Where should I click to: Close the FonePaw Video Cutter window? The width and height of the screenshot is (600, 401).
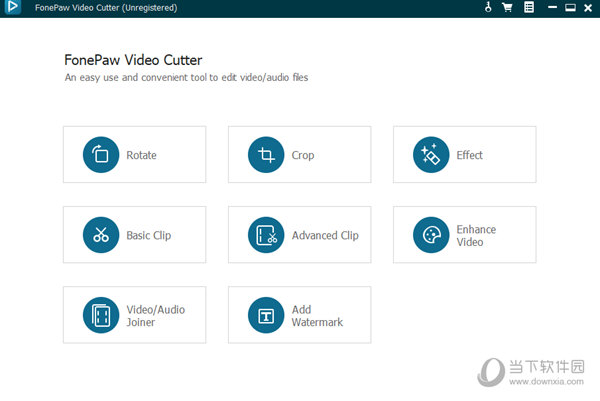pyautogui.click(x=588, y=8)
